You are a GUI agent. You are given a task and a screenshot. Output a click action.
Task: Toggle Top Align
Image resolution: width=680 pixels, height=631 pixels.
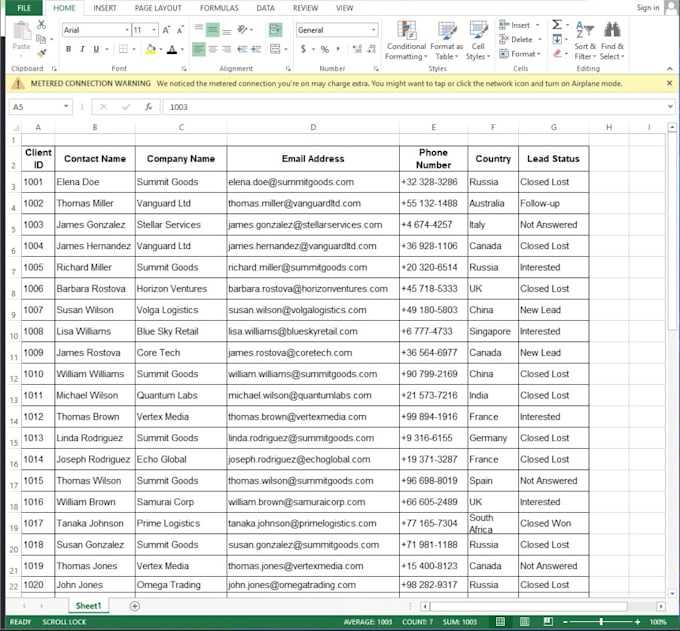point(199,29)
